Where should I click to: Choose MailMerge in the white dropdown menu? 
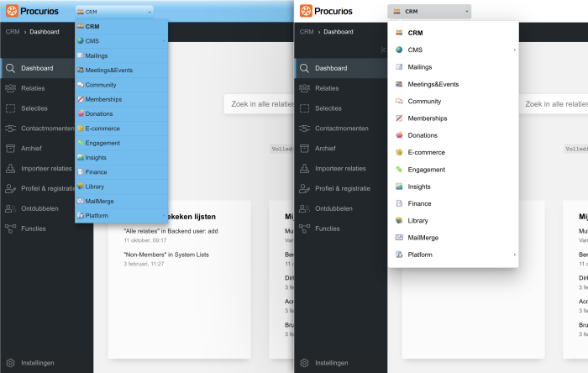(x=453, y=238)
